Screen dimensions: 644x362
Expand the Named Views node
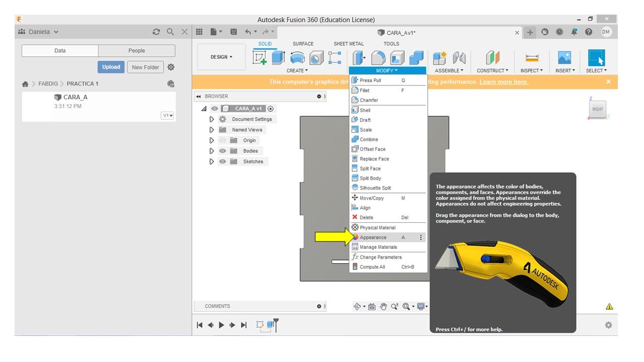(x=212, y=130)
